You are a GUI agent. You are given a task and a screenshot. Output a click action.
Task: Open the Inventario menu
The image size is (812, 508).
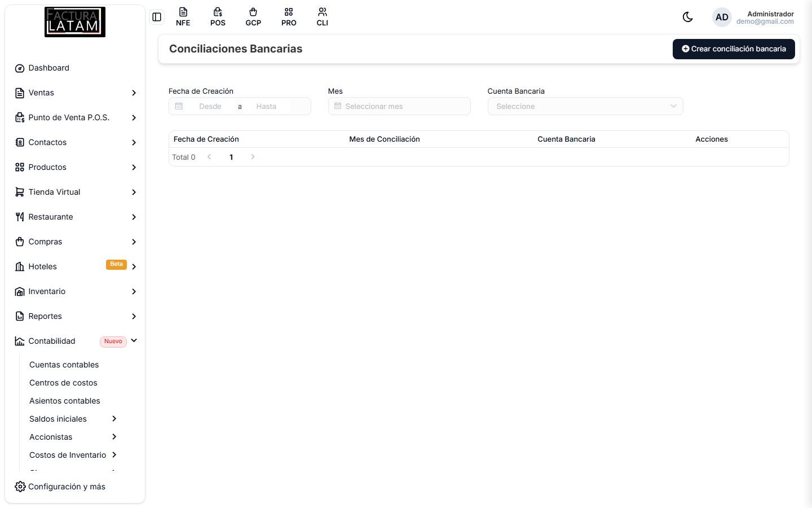point(75,291)
